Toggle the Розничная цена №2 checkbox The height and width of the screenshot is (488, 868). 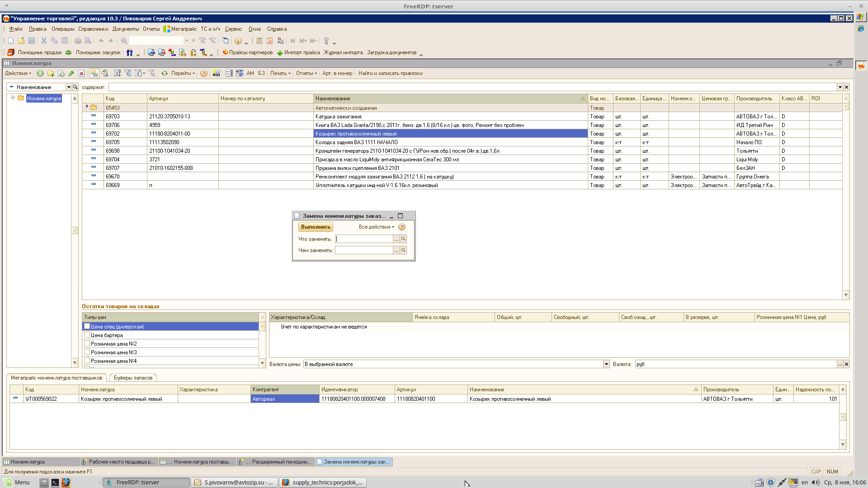(87, 343)
